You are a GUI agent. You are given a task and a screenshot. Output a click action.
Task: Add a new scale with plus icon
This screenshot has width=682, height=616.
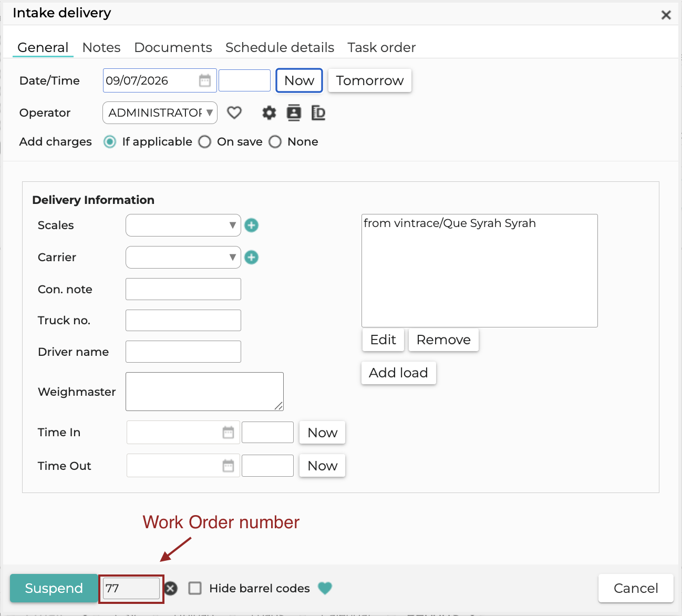point(252,225)
